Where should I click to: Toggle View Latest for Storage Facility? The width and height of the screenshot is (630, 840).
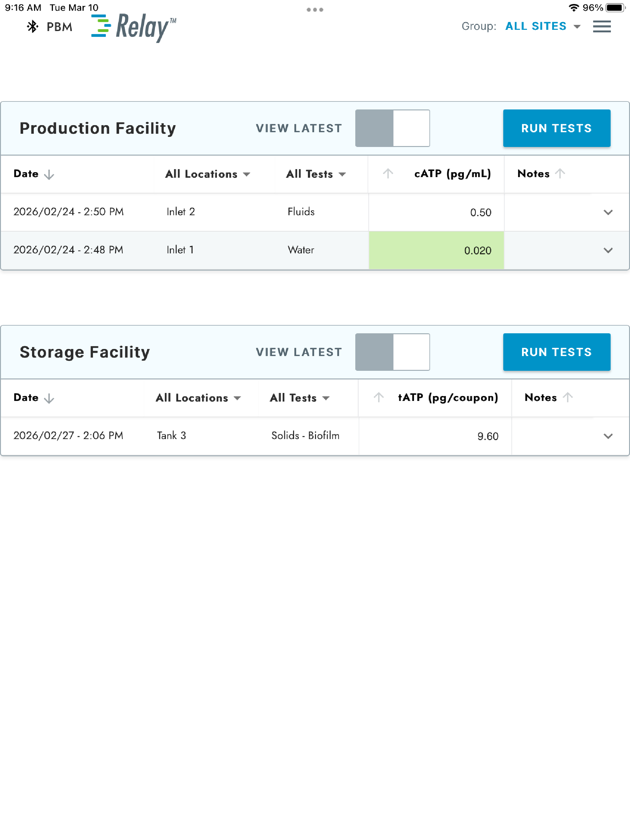pos(393,352)
